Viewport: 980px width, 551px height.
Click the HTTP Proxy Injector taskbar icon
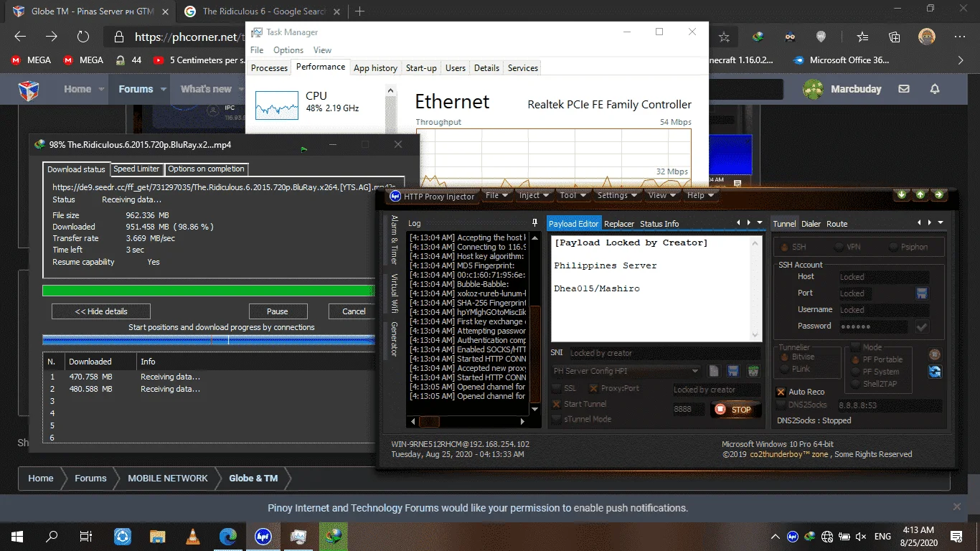coord(263,536)
